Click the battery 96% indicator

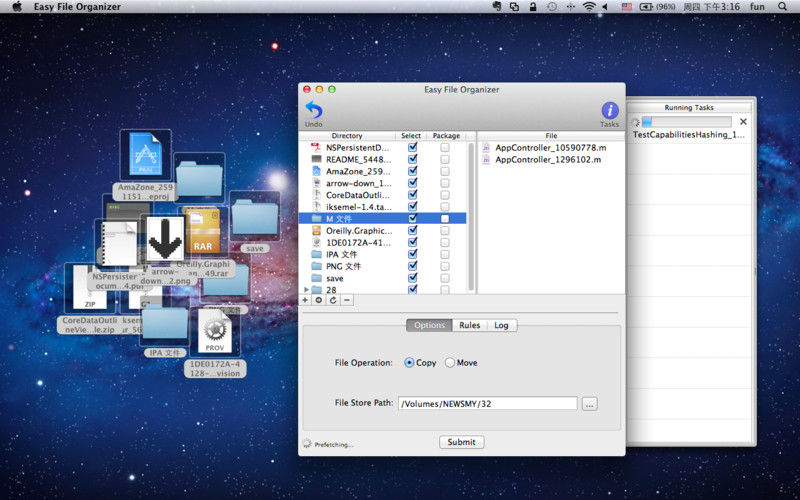coord(658,7)
